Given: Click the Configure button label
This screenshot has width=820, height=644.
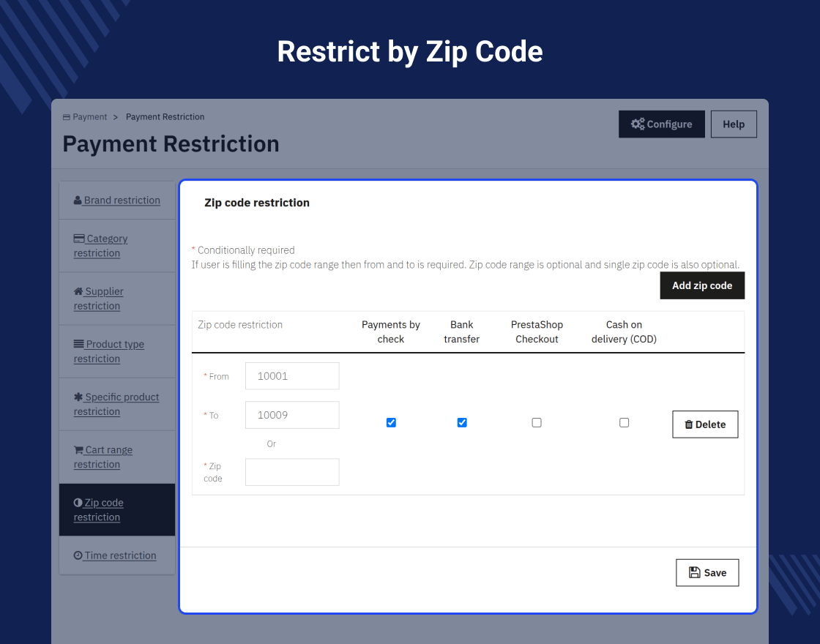Looking at the screenshot, I should [x=669, y=124].
